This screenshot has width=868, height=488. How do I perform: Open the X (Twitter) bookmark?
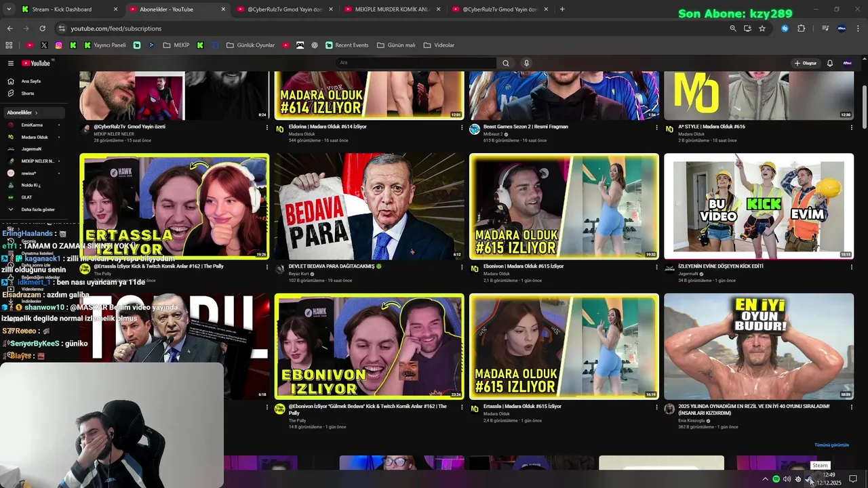(x=44, y=45)
